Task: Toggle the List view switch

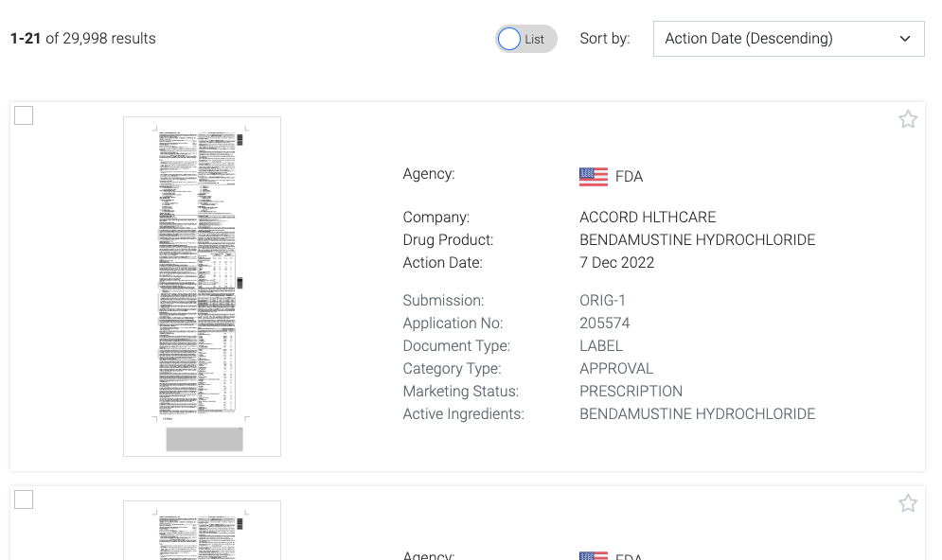Action: [x=525, y=39]
